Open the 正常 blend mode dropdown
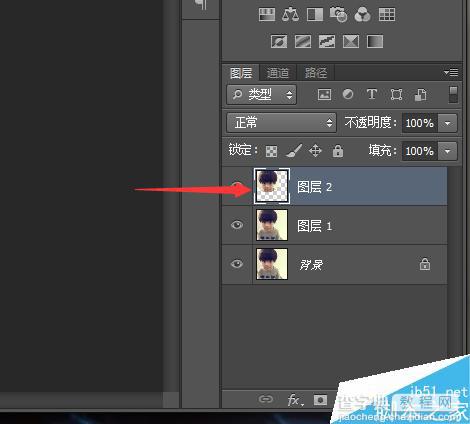The height and width of the screenshot is (424, 470). [281, 123]
